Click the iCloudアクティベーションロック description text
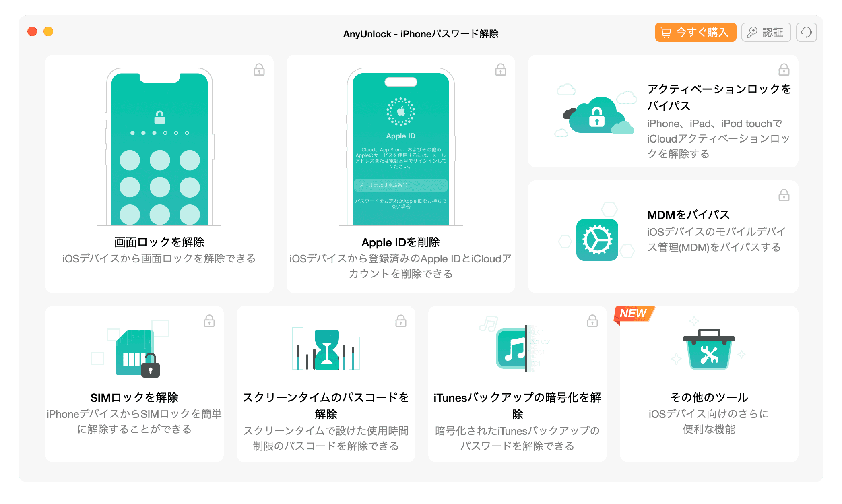The width and height of the screenshot is (842, 504). 719,138
